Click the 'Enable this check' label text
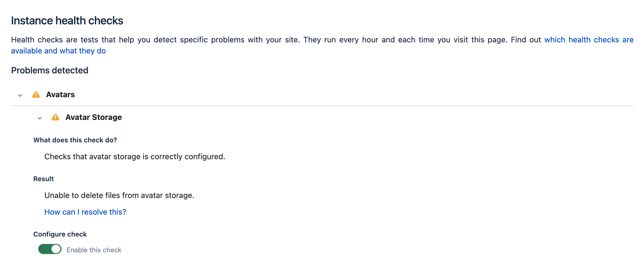Screen dimensions: 644x262 (94, 250)
